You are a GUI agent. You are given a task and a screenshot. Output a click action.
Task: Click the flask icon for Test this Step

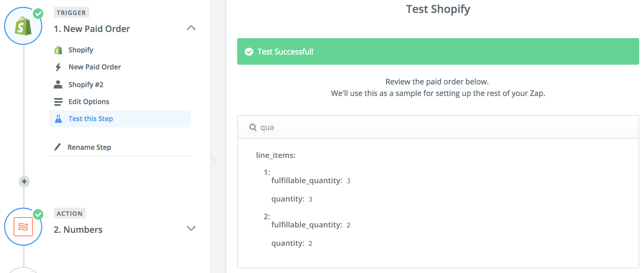pyautogui.click(x=58, y=119)
